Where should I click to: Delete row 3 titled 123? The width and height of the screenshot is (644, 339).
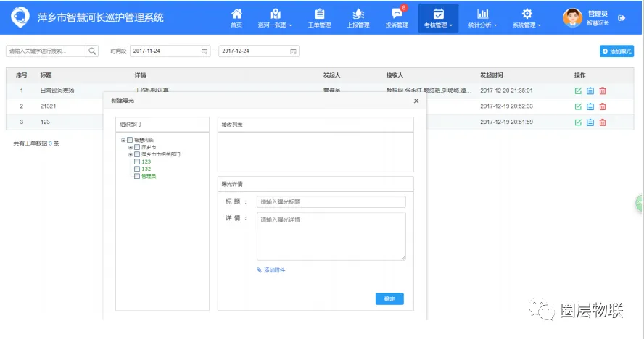pos(603,122)
